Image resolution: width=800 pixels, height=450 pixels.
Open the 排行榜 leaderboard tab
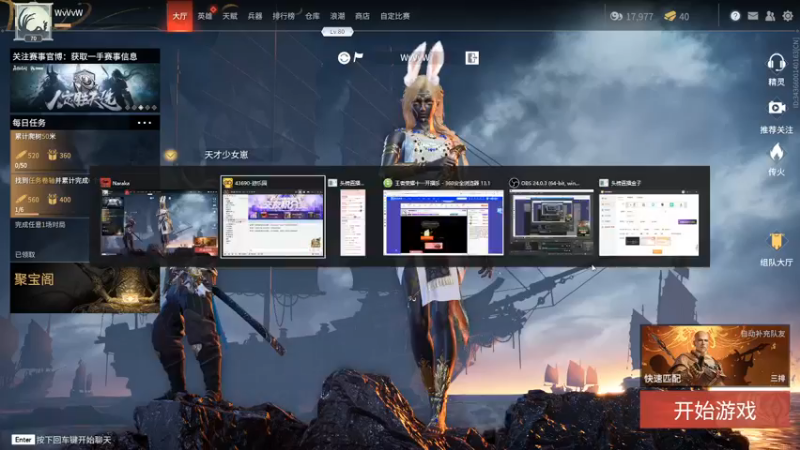[x=284, y=16]
